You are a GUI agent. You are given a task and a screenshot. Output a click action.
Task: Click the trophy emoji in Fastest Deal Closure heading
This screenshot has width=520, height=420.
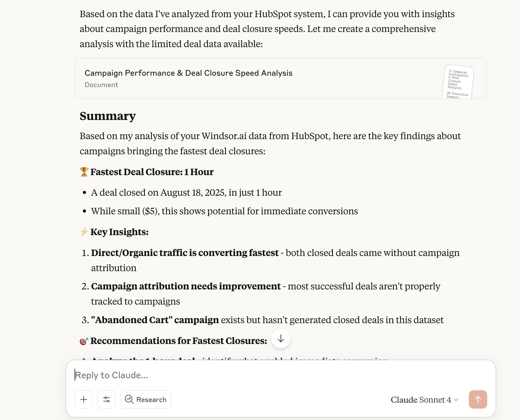coord(84,172)
